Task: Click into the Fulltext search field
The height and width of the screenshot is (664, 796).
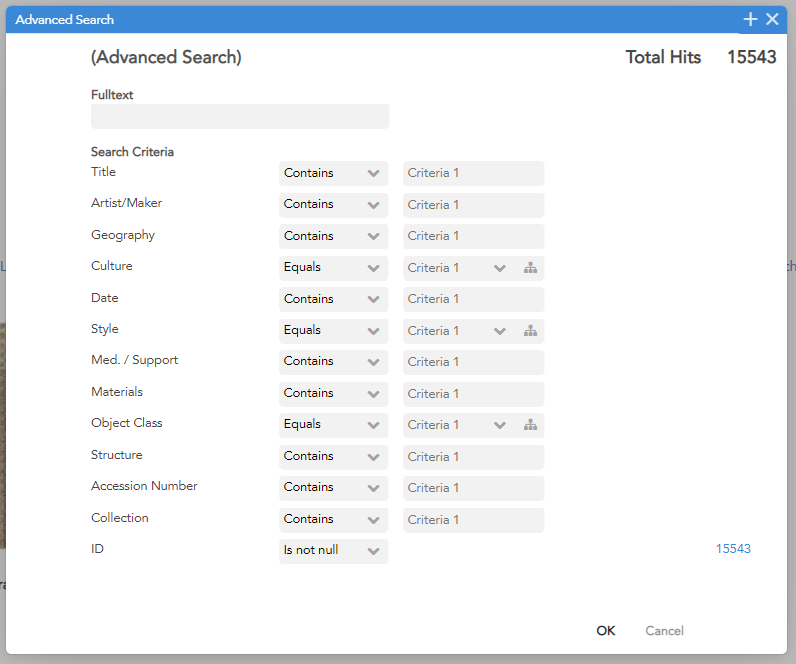Action: (240, 117)
